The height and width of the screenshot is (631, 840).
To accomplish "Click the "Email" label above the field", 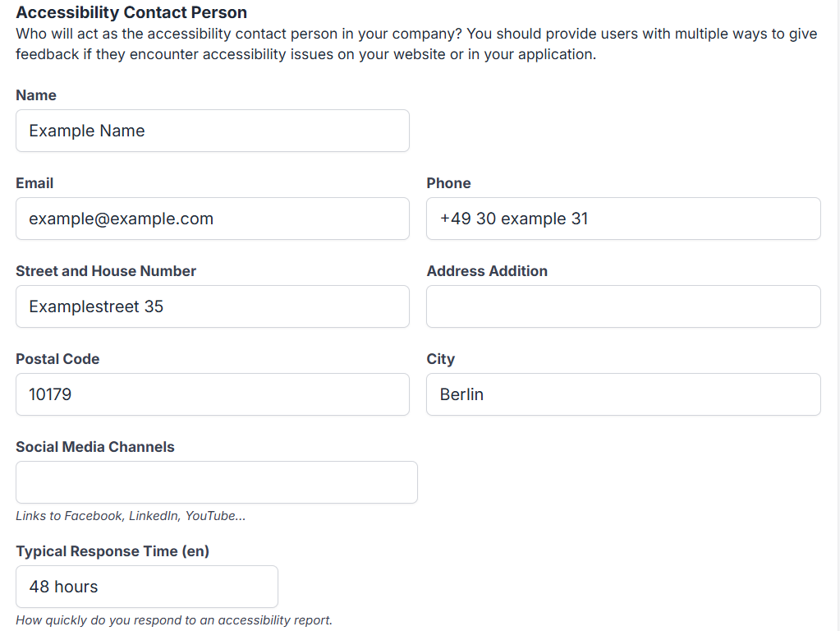I will tap(34, 183).
